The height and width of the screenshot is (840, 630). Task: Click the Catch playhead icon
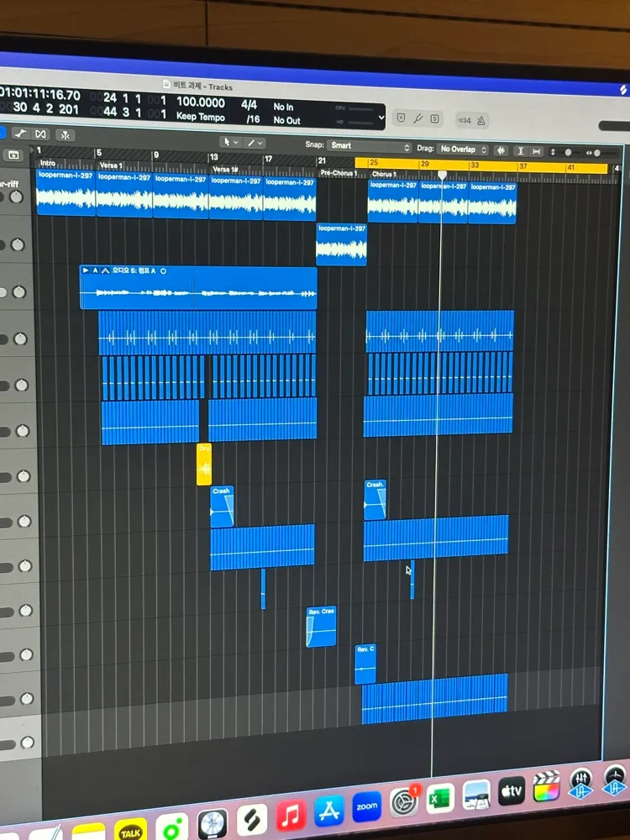[66, 135]
